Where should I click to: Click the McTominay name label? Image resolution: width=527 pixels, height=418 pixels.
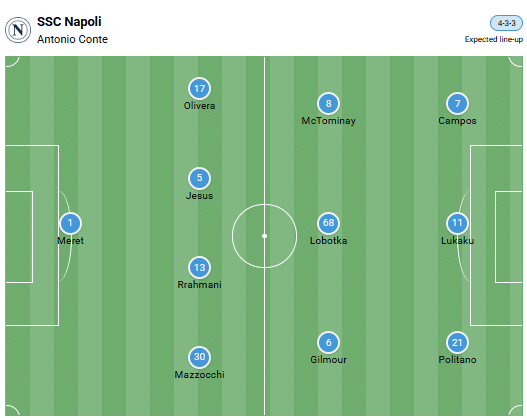(328, 121)
